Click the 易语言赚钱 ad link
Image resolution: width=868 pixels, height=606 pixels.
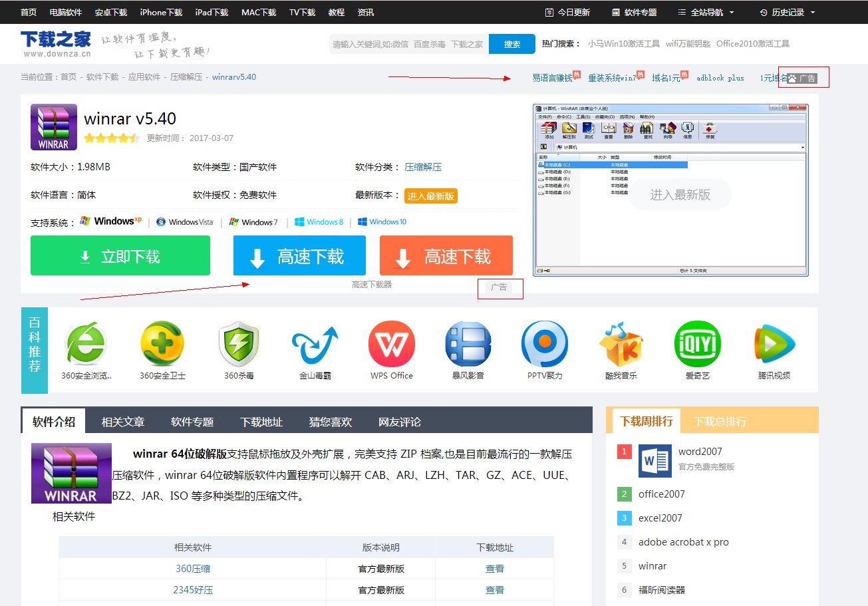pyautogui.click(x=552, y=78)
